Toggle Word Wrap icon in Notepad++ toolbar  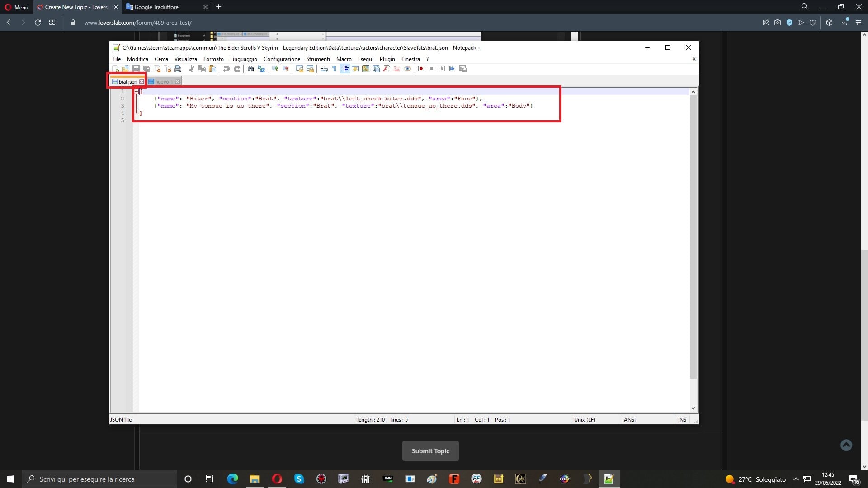[324, 69]
